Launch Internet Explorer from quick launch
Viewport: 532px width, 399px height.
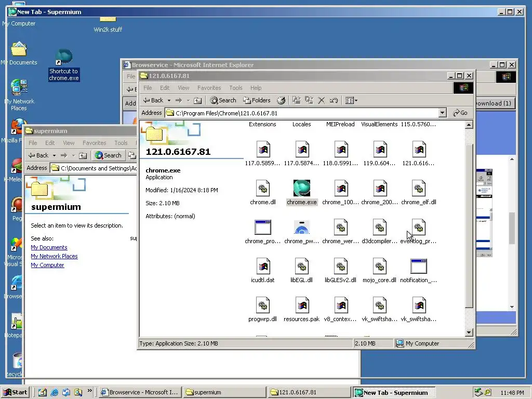click(54, 392)
